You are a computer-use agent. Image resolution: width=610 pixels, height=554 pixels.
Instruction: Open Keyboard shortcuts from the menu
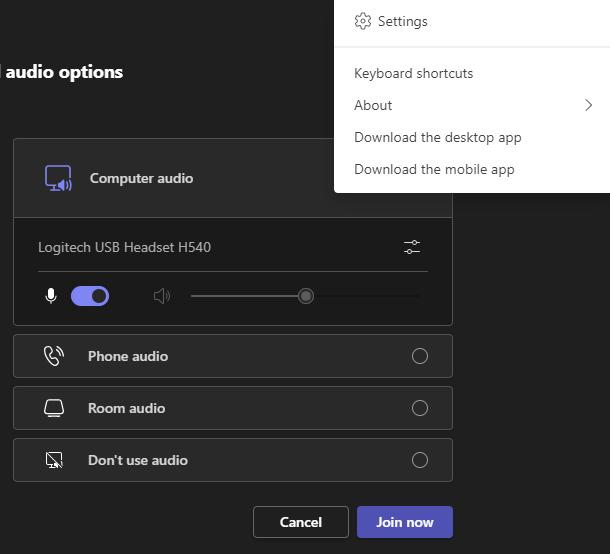pos(413,73)
